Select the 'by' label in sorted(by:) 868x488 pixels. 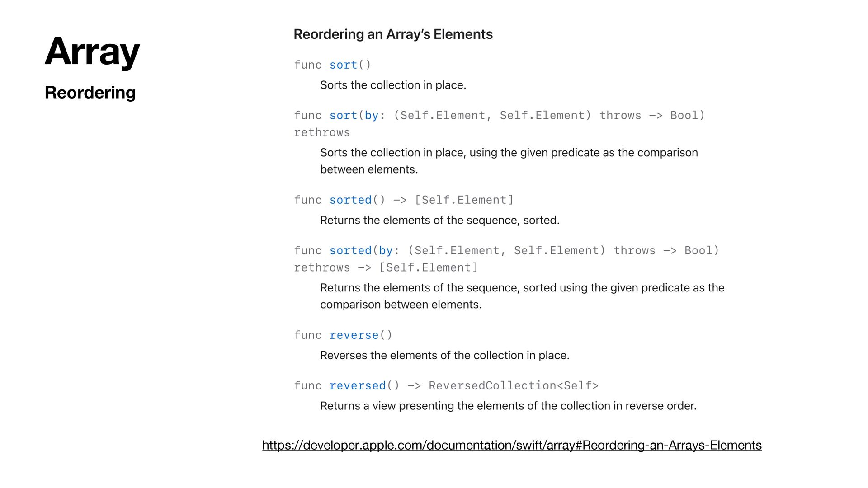click(386, 251)
